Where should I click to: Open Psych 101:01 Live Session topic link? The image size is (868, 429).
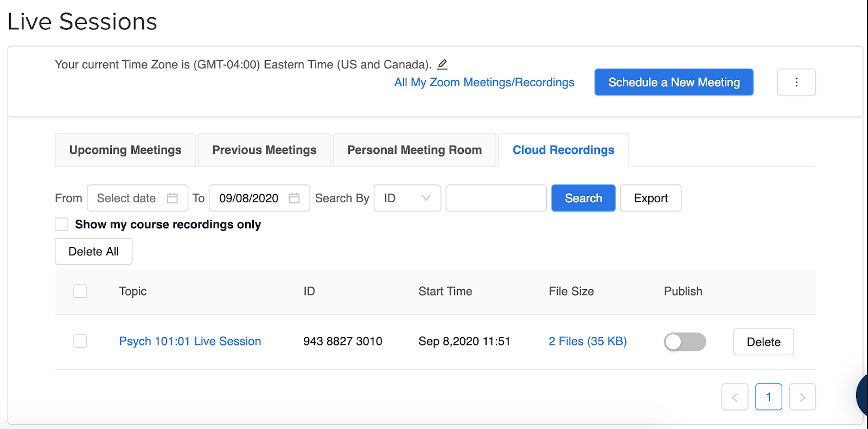coord(190,341)
